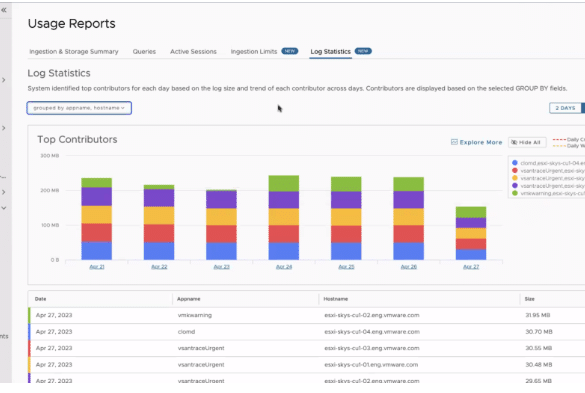Click the green segment of Apr 24 bar
This screenshot has width=585, height=393.
[284, 183]
